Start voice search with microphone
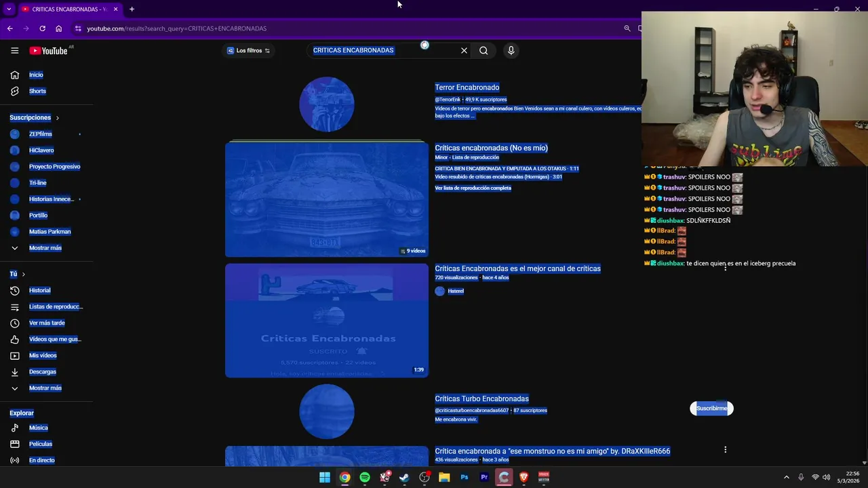This screenshot has height=488, width=868. [511, 50]
